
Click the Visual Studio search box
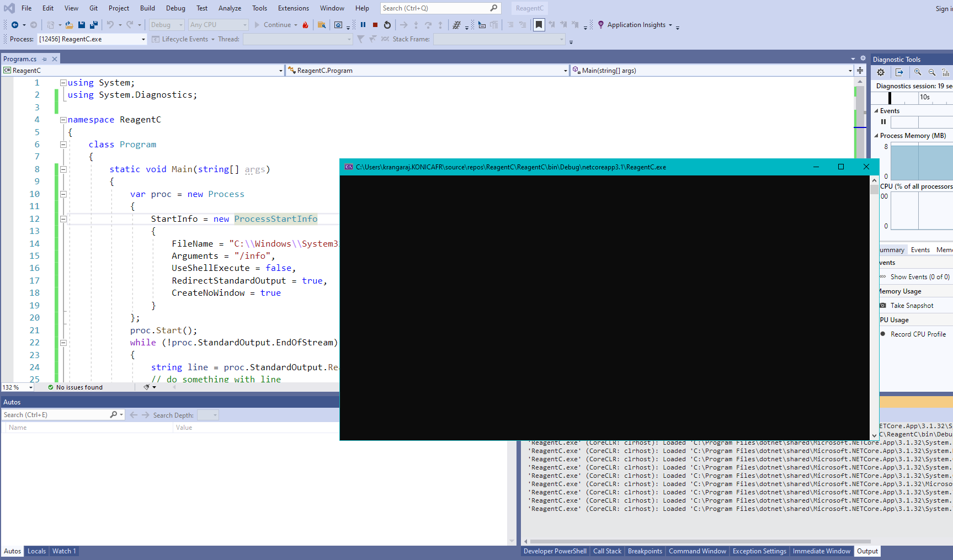pos(440,8)
